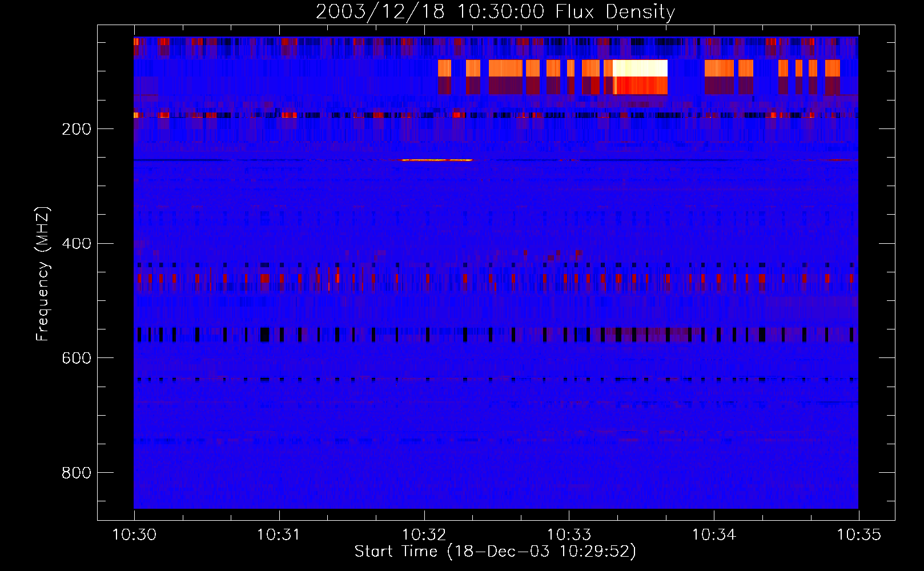The image size is (924, 571).
Task: Click the "Frequency (MHZ)" axis label
Action: [43, 274]
